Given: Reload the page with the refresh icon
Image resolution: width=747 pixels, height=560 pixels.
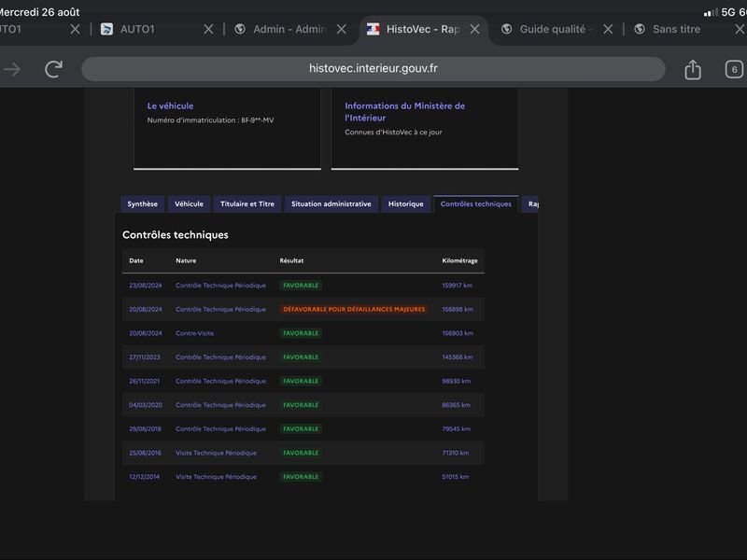Looking at the screenshot, I should click(x=53, y=69).
